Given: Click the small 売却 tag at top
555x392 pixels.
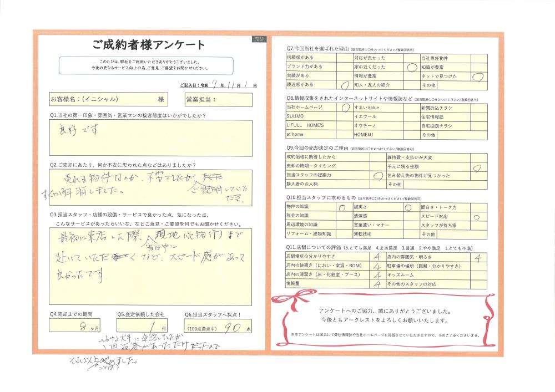Looking at the screenshot, I should point(259,39).
